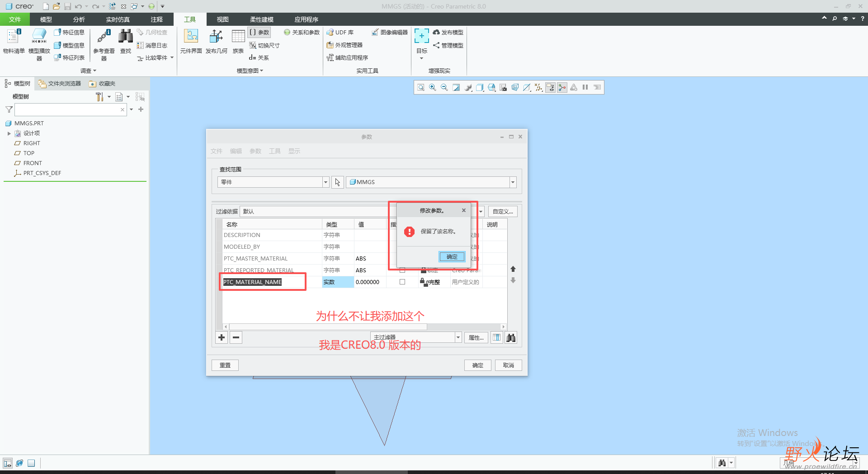The width and height of the screenshot is (868, 474).
Task: Click the Regenerate icon in quick access toolbar
Action: [x=112, y=6]
